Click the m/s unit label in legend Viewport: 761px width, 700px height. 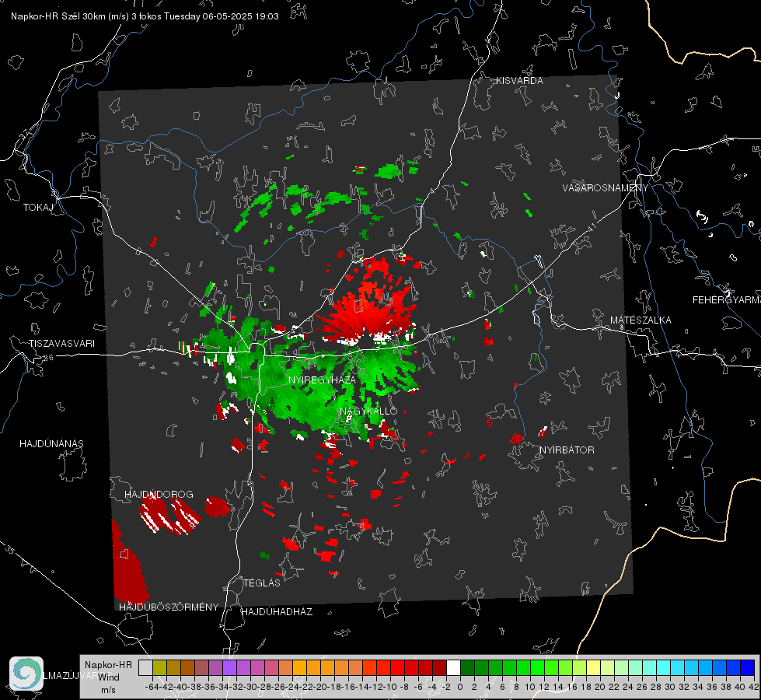pos(108,690)
